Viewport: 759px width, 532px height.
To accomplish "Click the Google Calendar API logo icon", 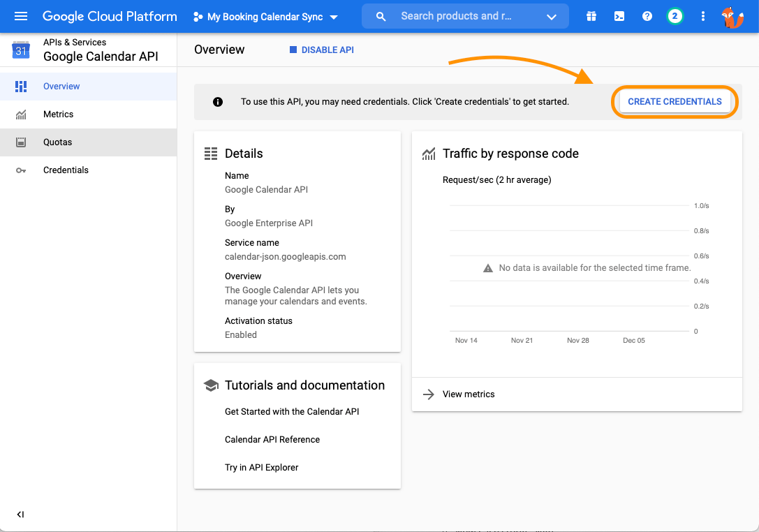I will 21,50.
